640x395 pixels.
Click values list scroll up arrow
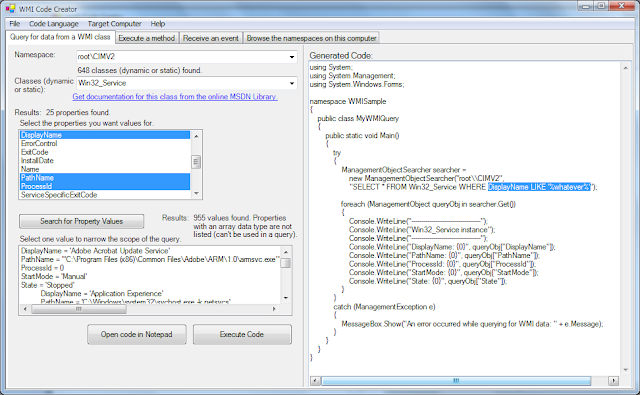[286, 252]
